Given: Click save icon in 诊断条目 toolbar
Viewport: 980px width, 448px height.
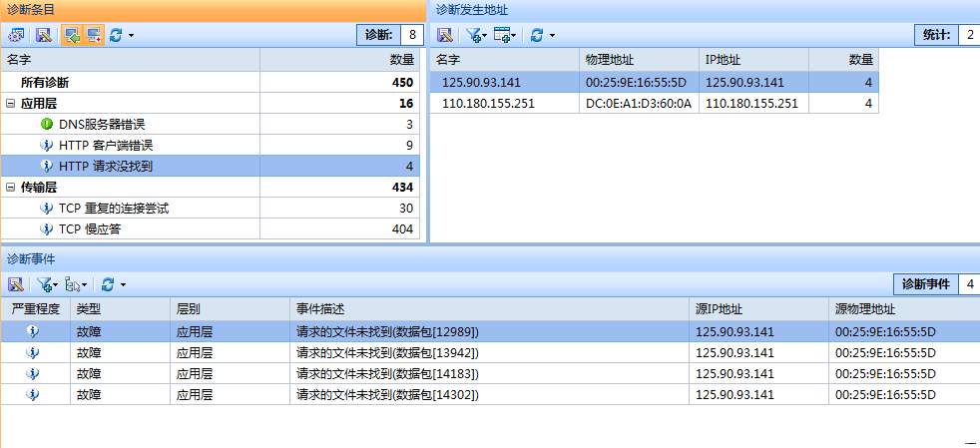Looking at the screenshot, I should point(43,35).
